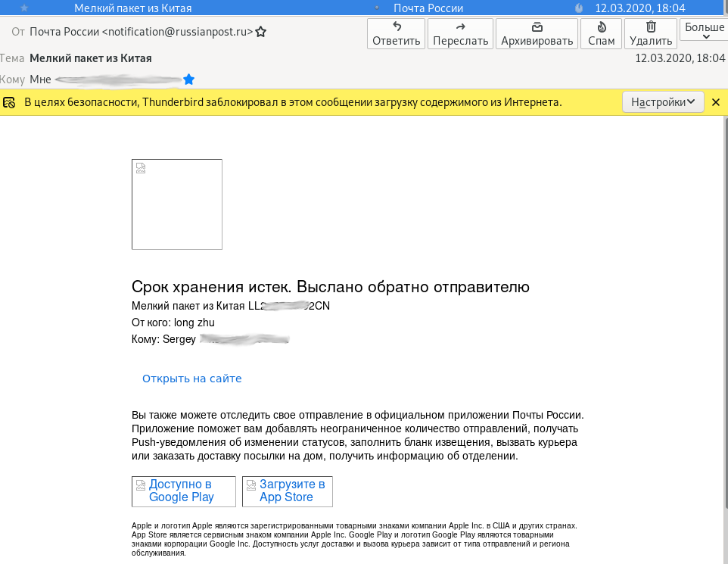Close the remote content warning bar
Image resolution: width=728 pixels, height=564 pixels.
click(716, 102)
